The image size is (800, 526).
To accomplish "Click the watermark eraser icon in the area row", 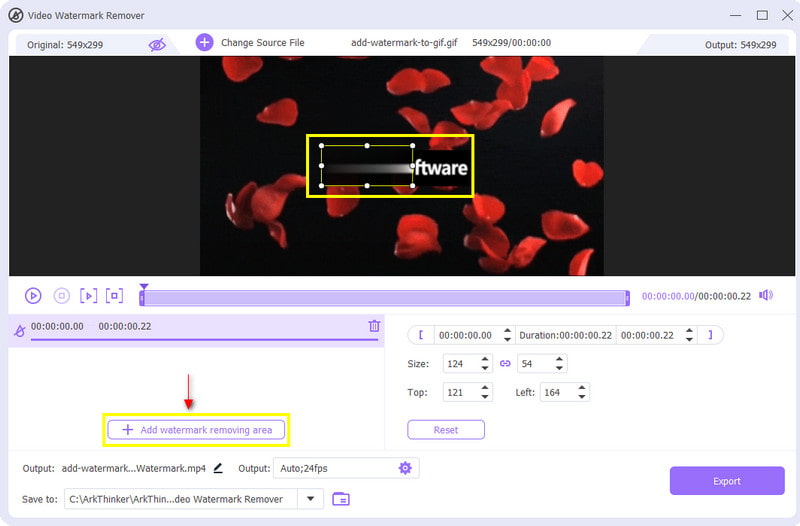I will click(x=19, y=331).
